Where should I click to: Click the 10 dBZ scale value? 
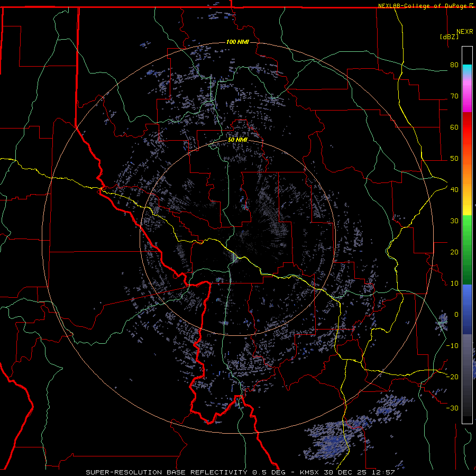click(454, 283)
